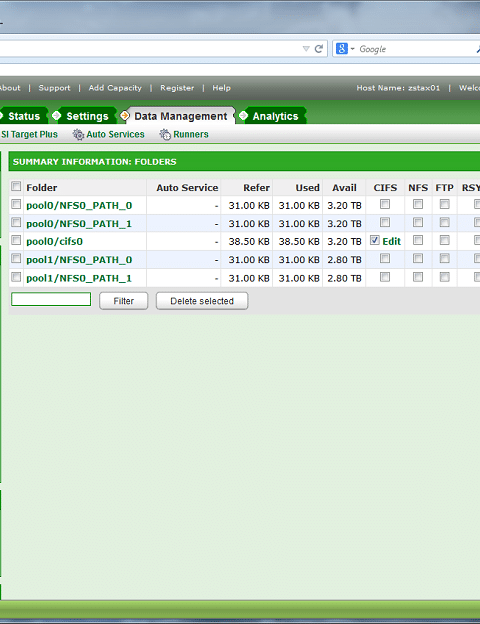Open the SI Target Plus submenu
The width and height of the screenshot is (480, 624).
pos(29,135)
